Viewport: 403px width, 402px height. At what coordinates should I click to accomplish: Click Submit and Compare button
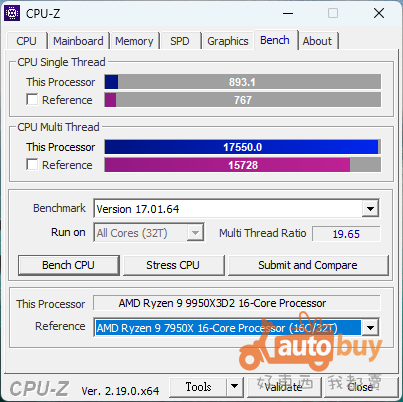click(308, 265)
